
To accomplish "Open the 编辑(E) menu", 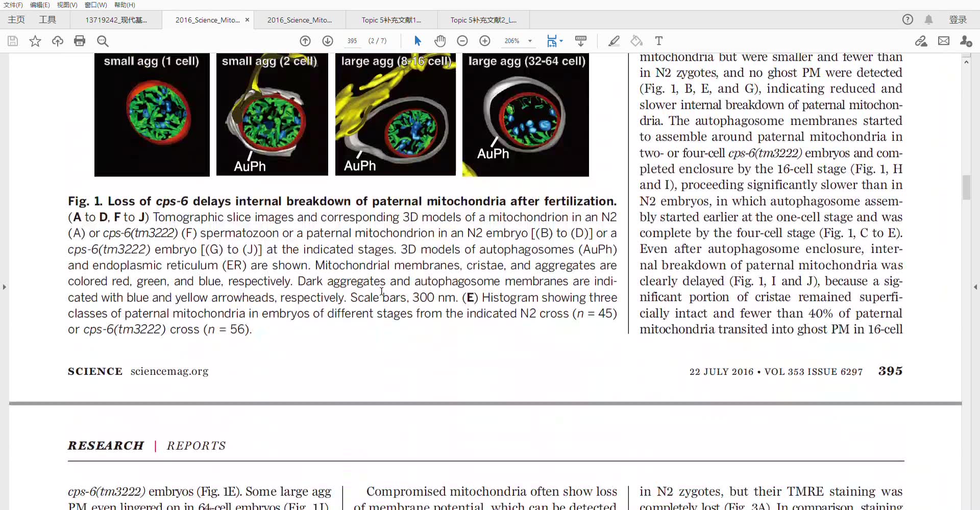I will (x=40, y=5).
